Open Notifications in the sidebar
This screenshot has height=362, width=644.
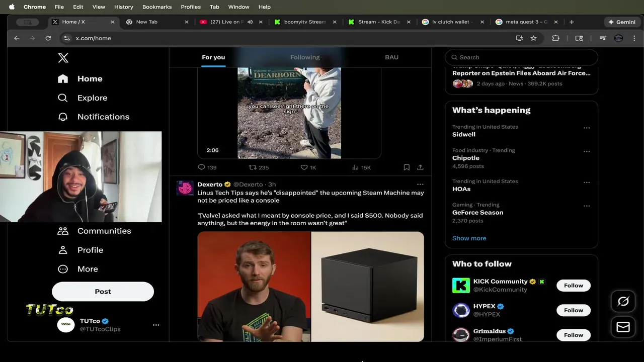click(x=94, y=117)
